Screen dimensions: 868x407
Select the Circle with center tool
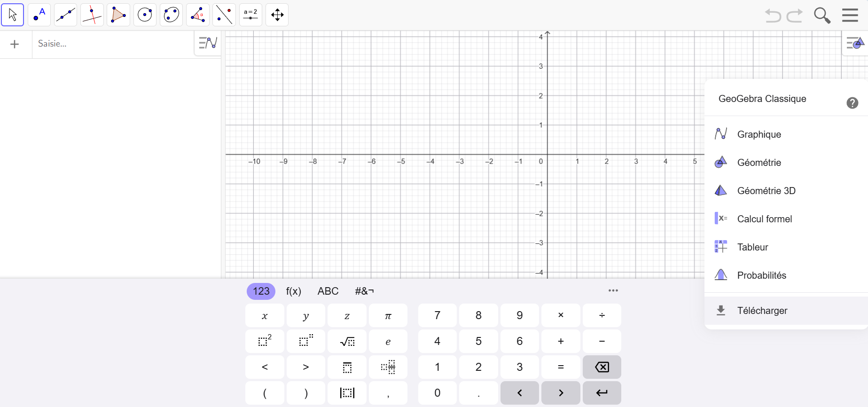[145, 15]
